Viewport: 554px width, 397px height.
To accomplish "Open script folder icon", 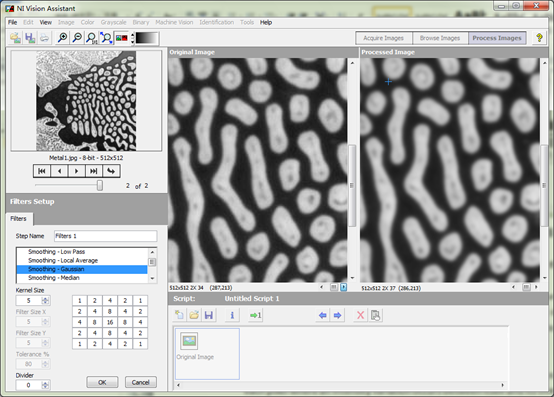I will (194, 315).
